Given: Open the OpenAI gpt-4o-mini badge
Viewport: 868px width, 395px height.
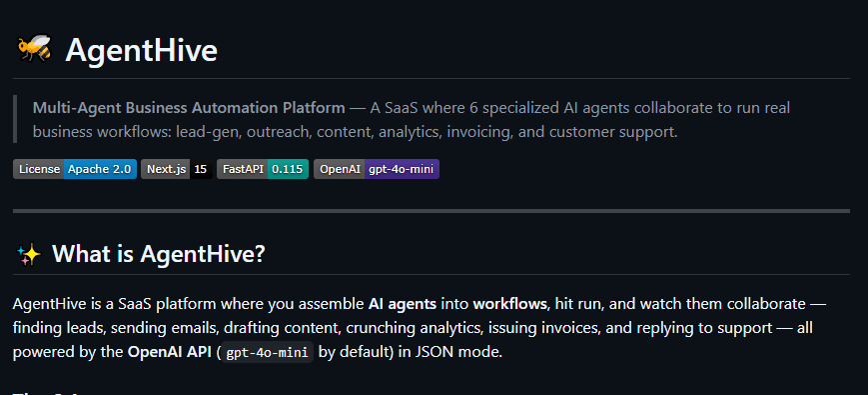Looking at the screenshot, I should click(x=377, y=169).
